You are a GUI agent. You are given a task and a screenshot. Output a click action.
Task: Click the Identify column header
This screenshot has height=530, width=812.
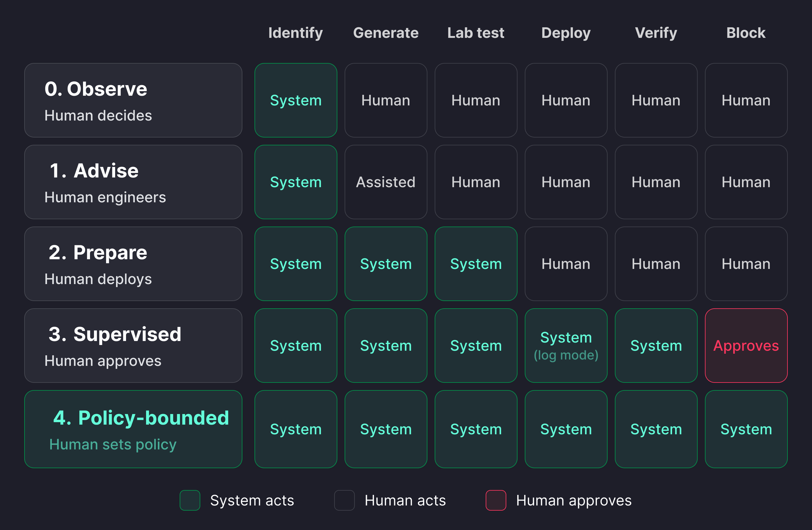[295, 33]
